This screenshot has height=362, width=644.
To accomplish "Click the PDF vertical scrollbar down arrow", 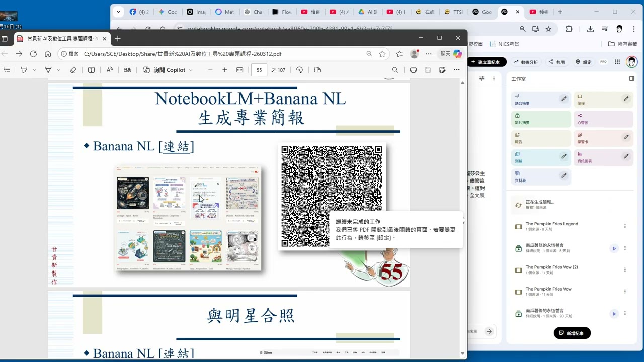I will [x=462, y=353].
